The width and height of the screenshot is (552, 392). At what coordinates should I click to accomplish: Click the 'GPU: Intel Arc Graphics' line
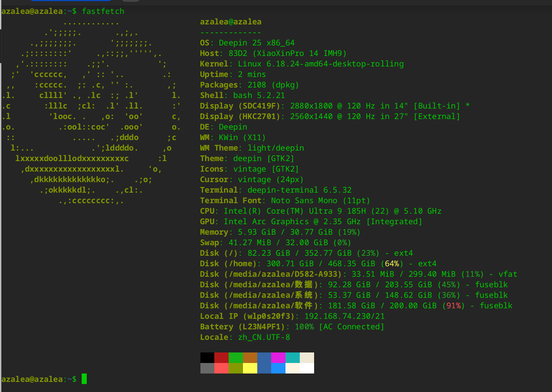[311, 222]
